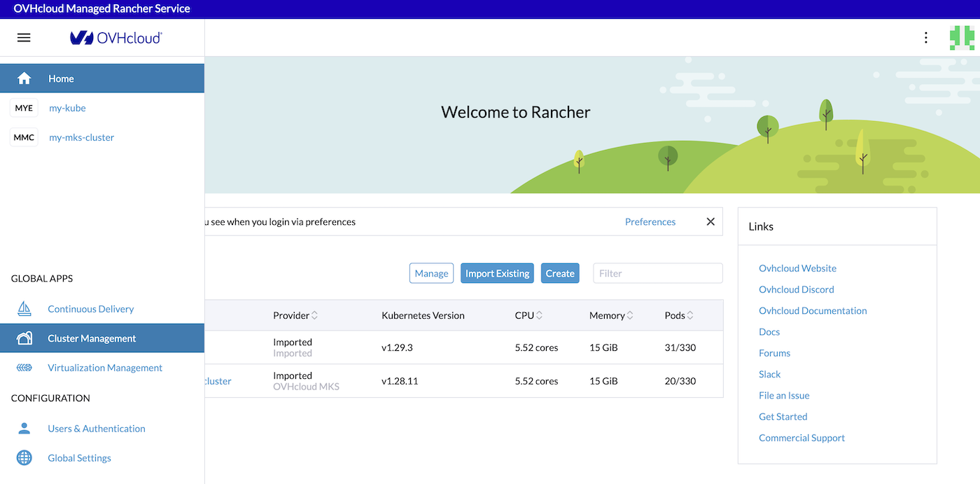Viewport: 980px width, 484px height.
Task: Select the Home house icon
Action: point(24,78)
